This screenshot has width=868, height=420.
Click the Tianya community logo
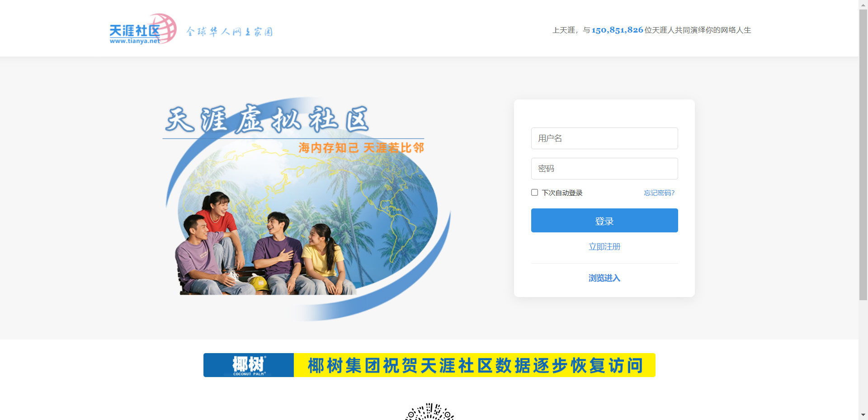click(x=143, y=29)
